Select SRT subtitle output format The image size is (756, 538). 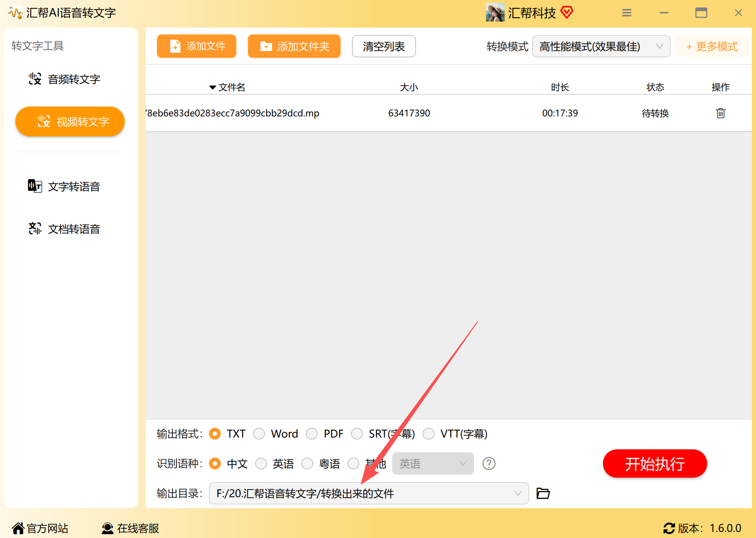pyautogui.click(x=357, y=434)
